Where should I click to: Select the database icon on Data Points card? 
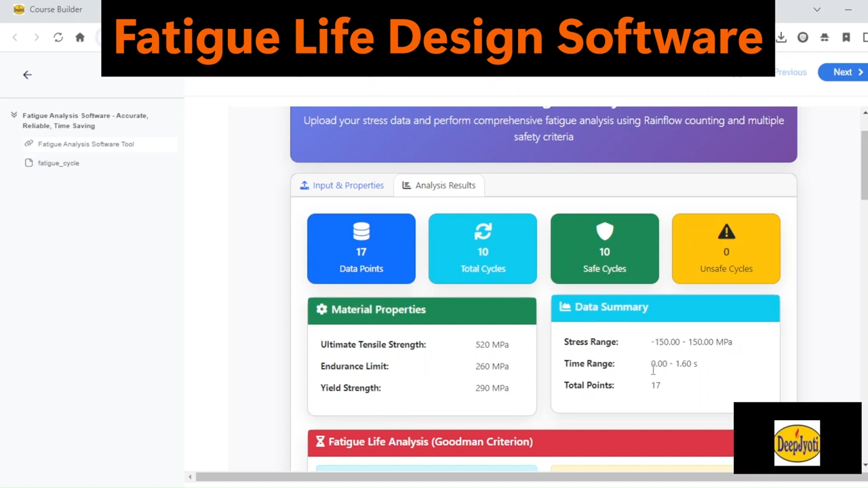[x=361, y=231]
